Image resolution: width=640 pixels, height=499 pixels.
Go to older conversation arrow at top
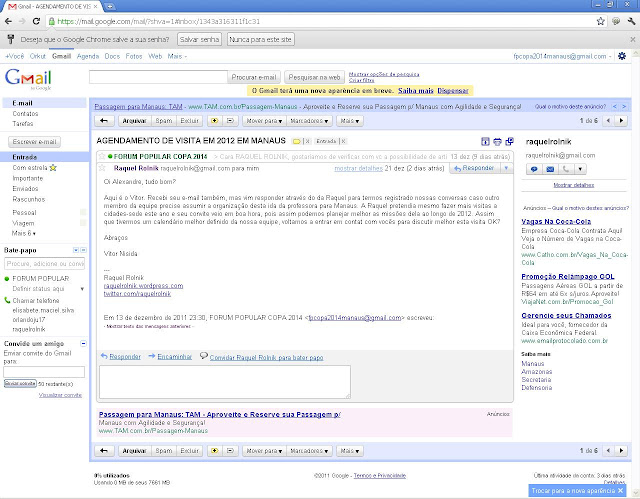(621, 121)
